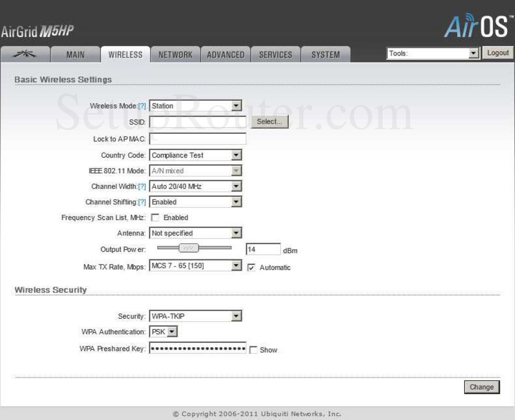Switch to the NETWORK tab
The image size is (515, 420).
(x=175, y=54)
